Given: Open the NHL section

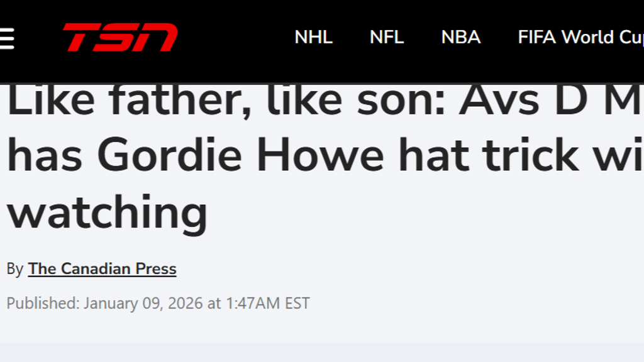Looking at the screenshot, I should 313,38.
